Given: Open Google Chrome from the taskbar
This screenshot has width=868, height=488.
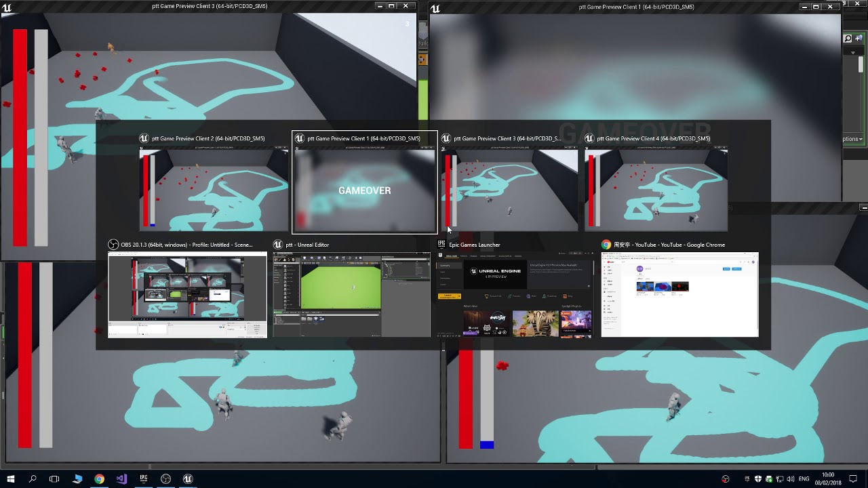Looking at the screenshot, I should pos(100,479).
